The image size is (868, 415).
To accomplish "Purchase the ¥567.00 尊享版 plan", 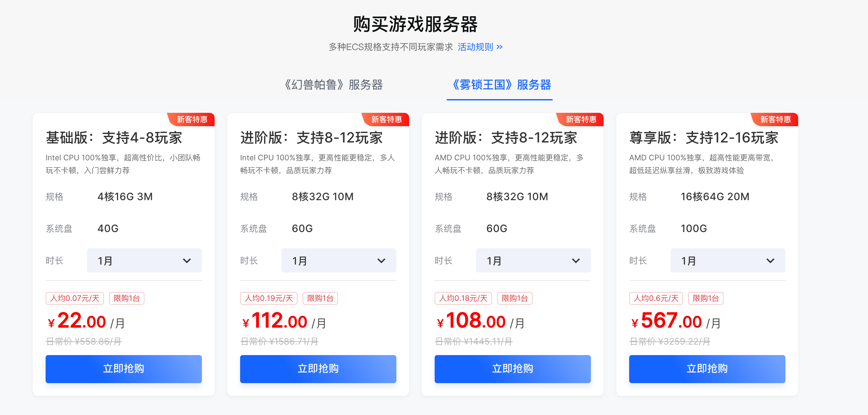I will [x=707, y=368].
